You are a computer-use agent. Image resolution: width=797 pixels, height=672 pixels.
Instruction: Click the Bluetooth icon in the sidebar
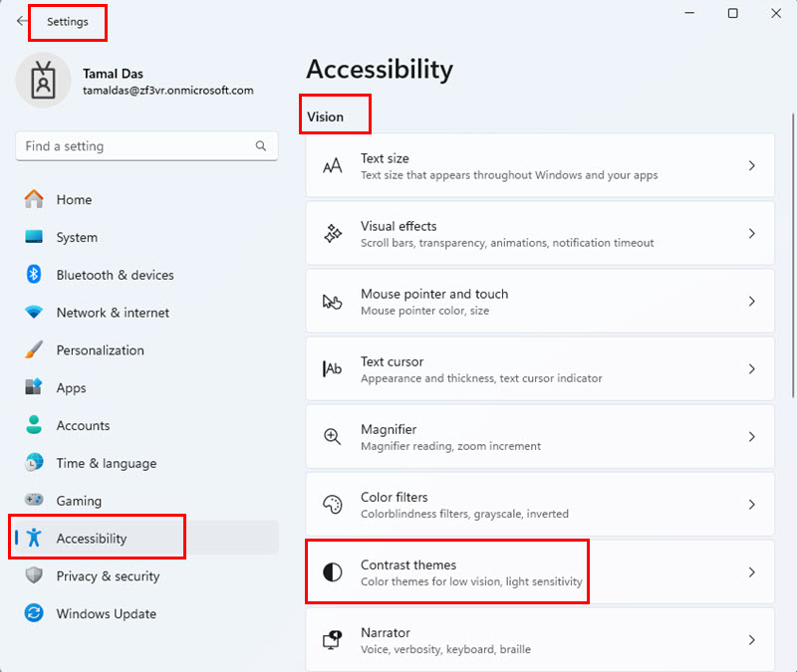[x=34, y=275]
